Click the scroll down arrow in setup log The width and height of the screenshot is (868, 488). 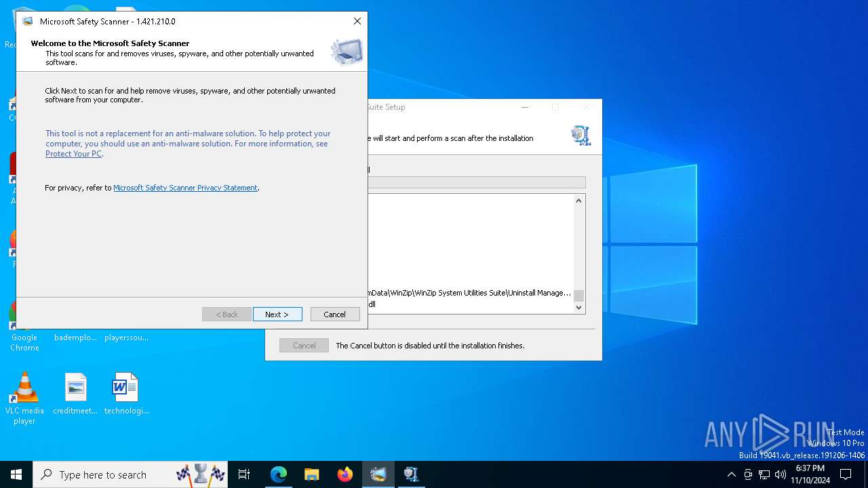[578, 307]
